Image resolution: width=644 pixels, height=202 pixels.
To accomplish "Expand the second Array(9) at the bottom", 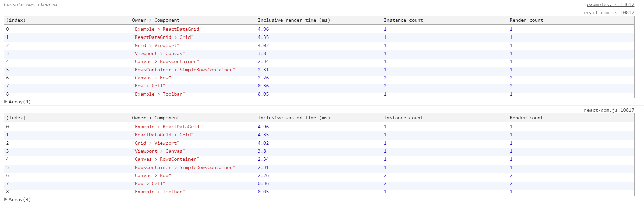I will (x=6, y=199).
